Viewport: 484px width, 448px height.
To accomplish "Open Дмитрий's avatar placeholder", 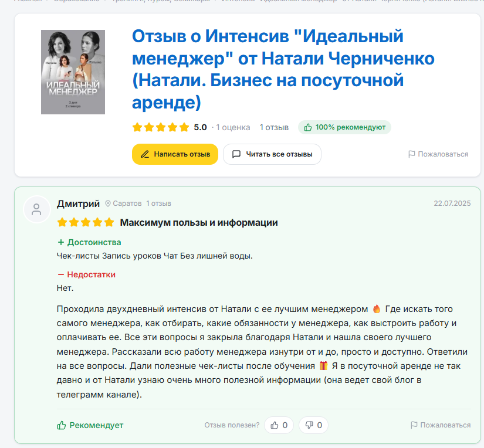I will (37, 209).
